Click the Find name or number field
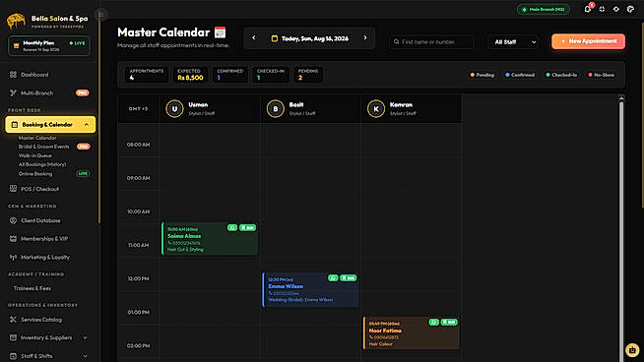Viewport: 644px width, 362px height. coord(431,42)
